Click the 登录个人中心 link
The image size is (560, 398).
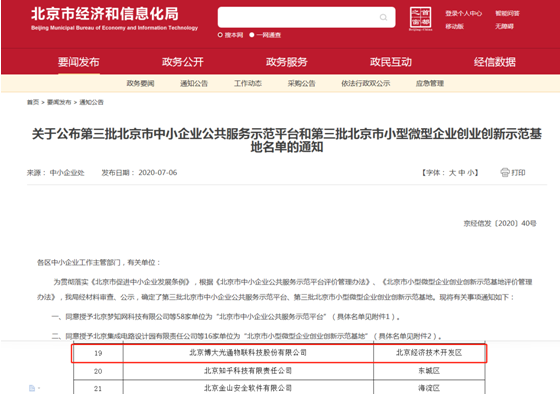[463, 14]
